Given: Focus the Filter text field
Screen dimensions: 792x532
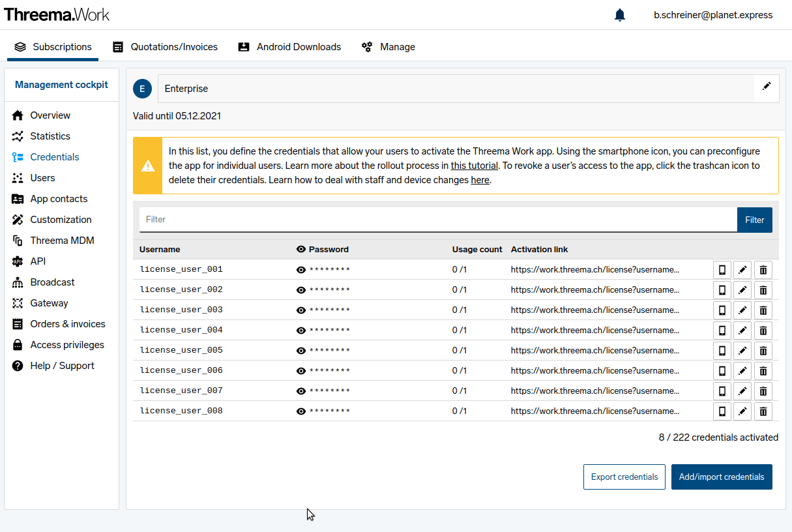Looking at the screenshot, I should coord(438,220).
